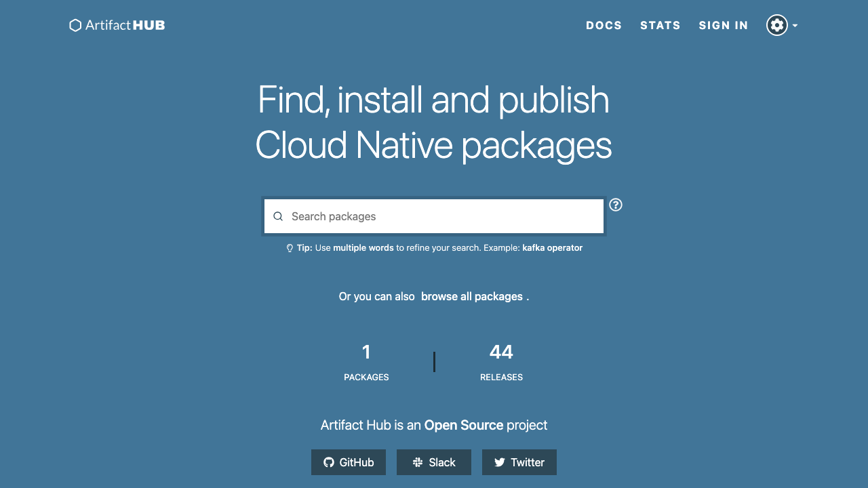868x488 pixels.
Task: Go to the STATS page
Action: point(660,25)
